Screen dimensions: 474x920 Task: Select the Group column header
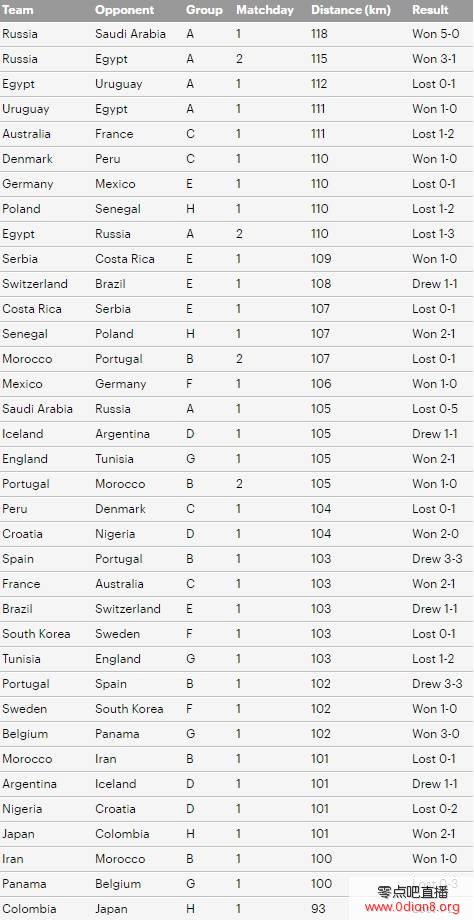pyautogui.click(x=204, y=10)
